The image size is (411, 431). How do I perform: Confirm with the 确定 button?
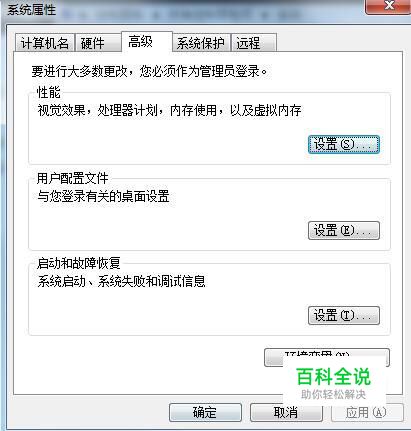coord(205,413)
